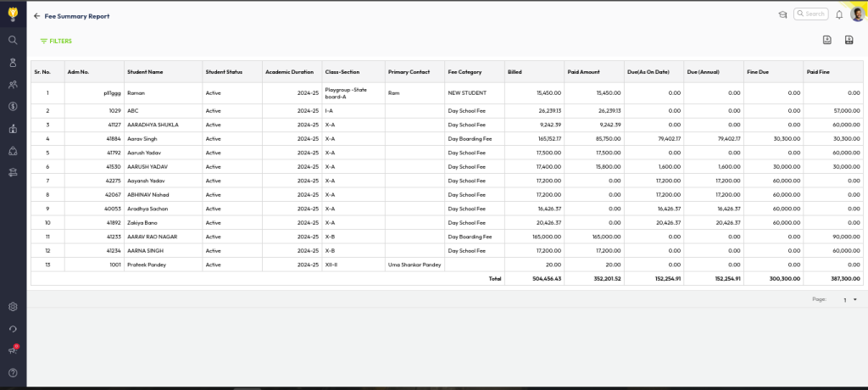Expand the FILTERS panel

[56, 41]
